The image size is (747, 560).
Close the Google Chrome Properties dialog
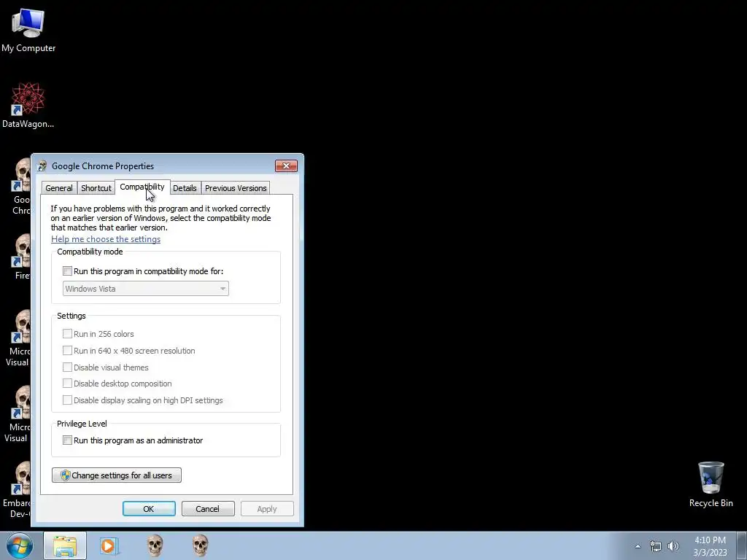286,166
